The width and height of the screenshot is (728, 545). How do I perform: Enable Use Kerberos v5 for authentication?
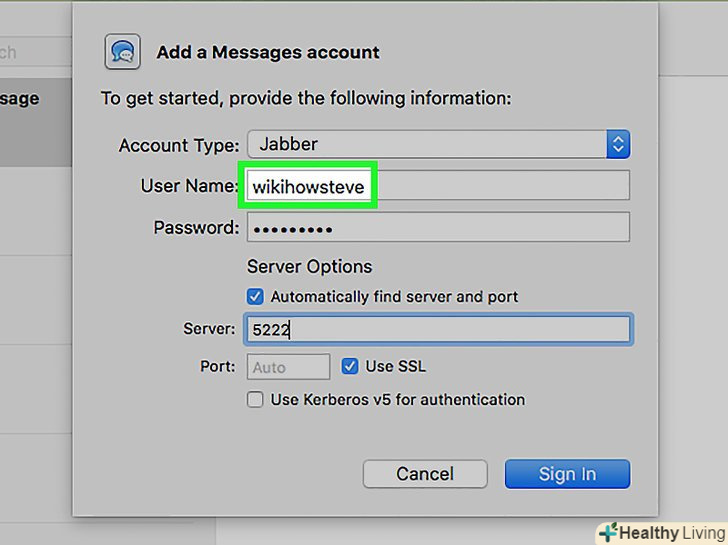pyautogui.click(x=255, y=400)
